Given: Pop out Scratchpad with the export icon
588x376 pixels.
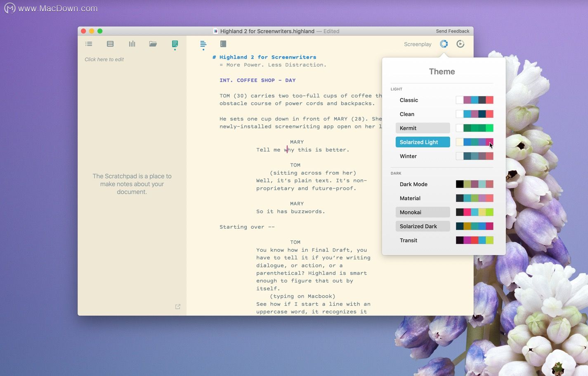Looking at the screenshot, I should click(x=178, y=307).
